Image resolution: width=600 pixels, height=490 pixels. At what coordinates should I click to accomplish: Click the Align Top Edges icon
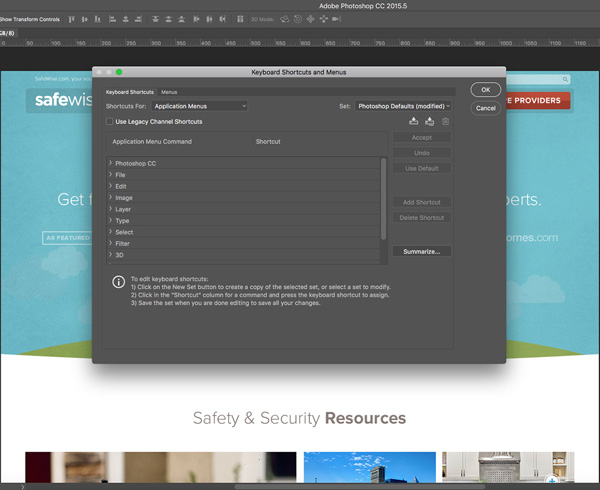tap(71, 19)
